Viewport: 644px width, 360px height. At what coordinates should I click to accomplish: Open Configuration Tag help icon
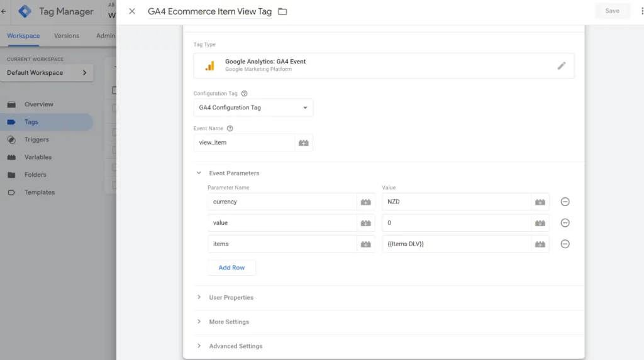[245, 94]
